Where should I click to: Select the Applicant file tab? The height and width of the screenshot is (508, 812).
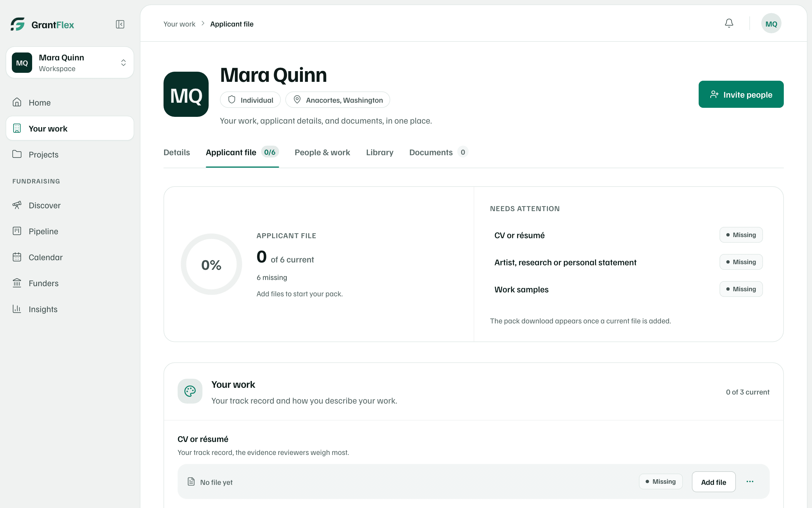click(x=242, y=152)
